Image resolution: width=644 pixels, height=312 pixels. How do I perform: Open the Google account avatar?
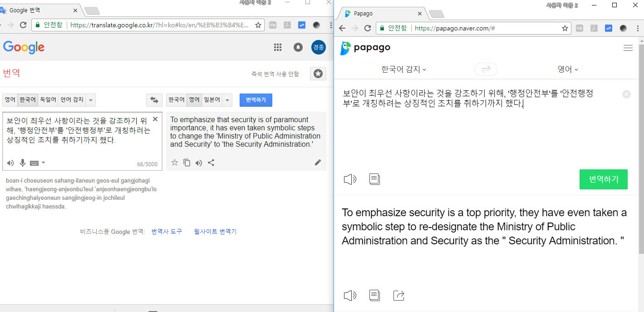319,47
